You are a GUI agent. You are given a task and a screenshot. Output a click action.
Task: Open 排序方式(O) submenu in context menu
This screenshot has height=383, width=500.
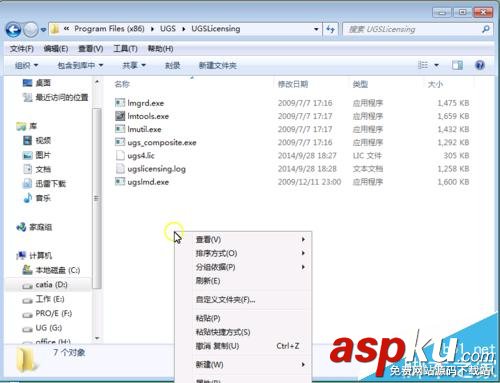(243, 253)
